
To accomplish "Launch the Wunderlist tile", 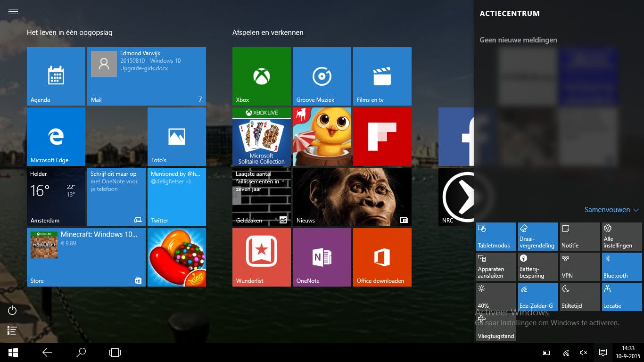I will point(262,257).
